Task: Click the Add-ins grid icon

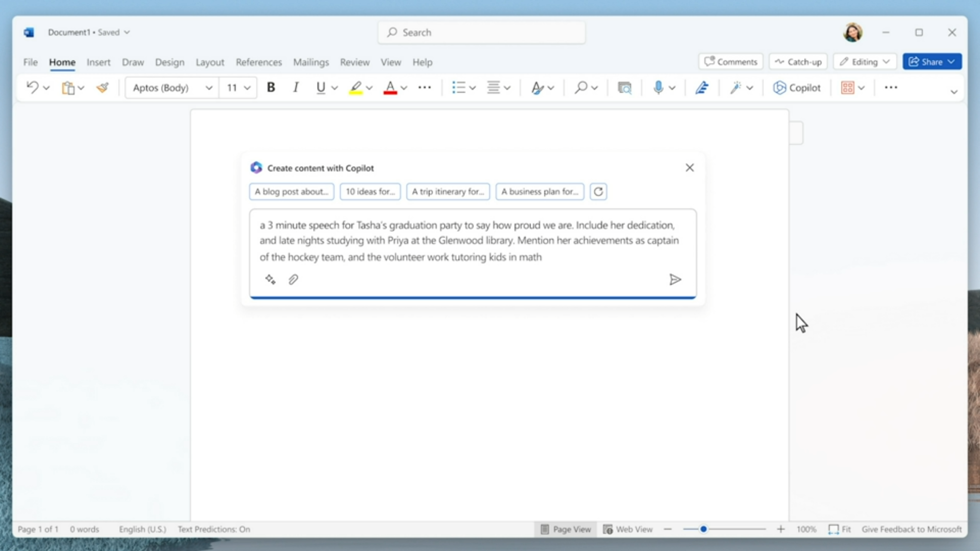Action: click(x=847, y=88)
